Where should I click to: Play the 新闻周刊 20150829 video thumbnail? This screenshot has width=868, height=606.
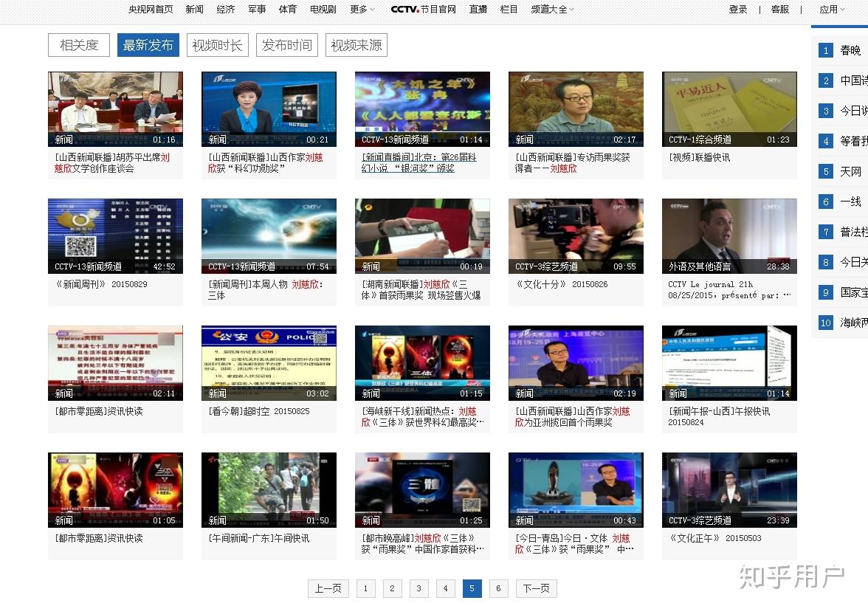(x=115, y=236)
